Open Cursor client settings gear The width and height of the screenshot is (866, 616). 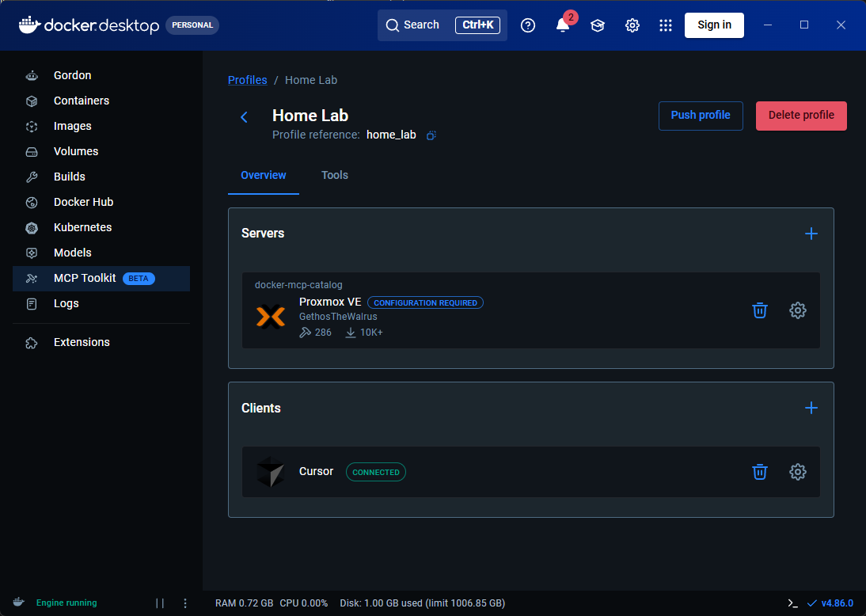click(x=797, y=472)
